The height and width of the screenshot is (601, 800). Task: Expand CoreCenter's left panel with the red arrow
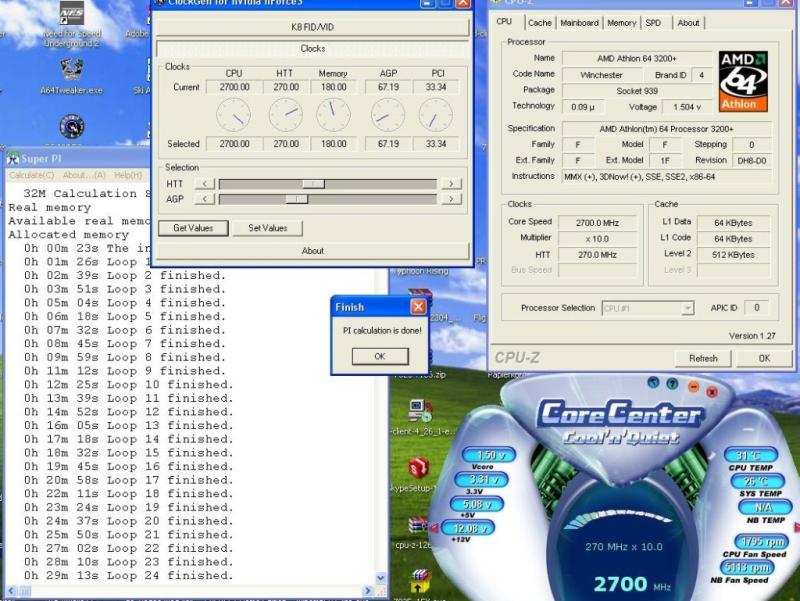click(x=434, y=529)
